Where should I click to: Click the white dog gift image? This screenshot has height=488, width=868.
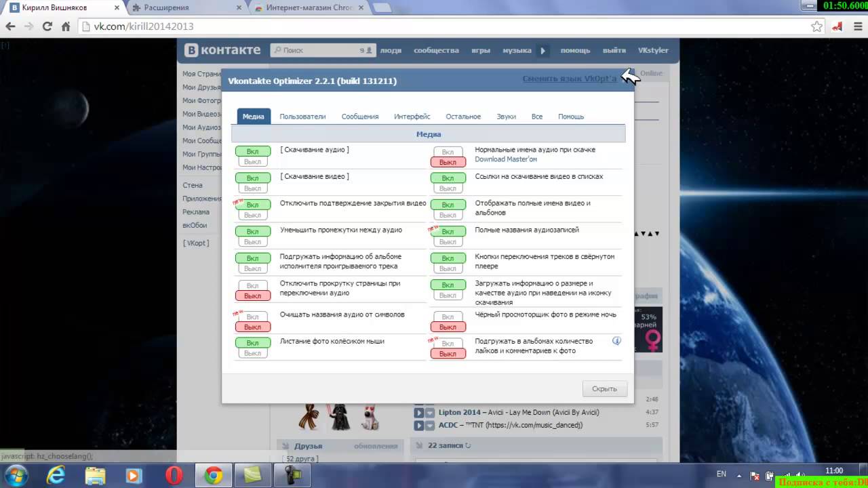370,417
